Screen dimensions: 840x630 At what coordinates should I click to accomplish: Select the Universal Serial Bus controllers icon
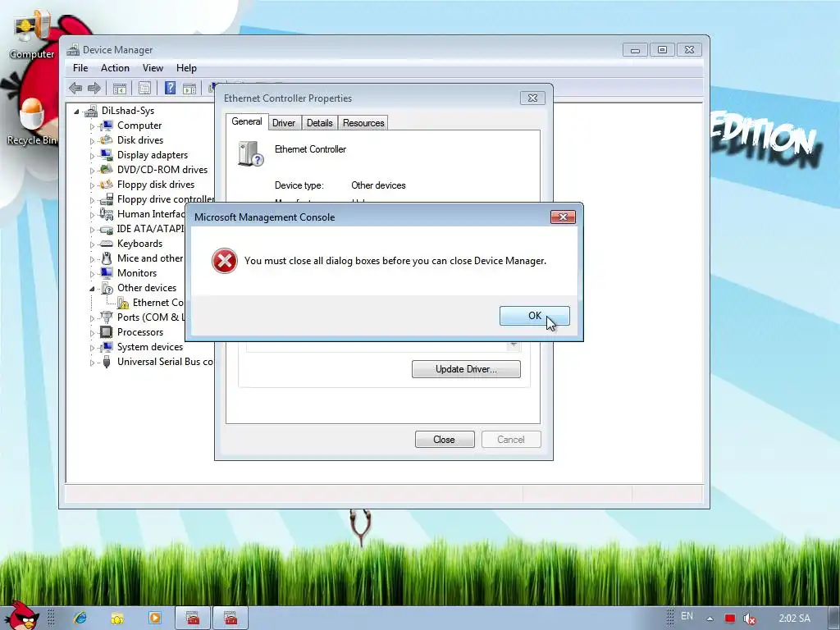point(107,362)
